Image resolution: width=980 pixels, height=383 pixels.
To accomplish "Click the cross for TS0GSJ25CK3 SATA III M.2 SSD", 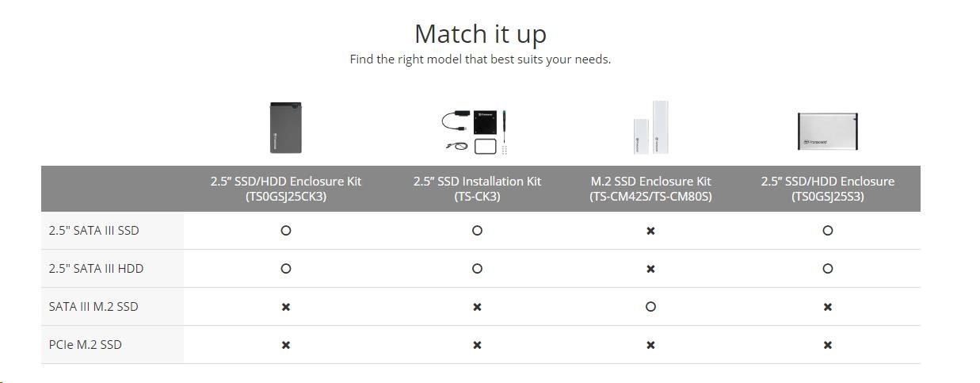I will click(286, 307).
